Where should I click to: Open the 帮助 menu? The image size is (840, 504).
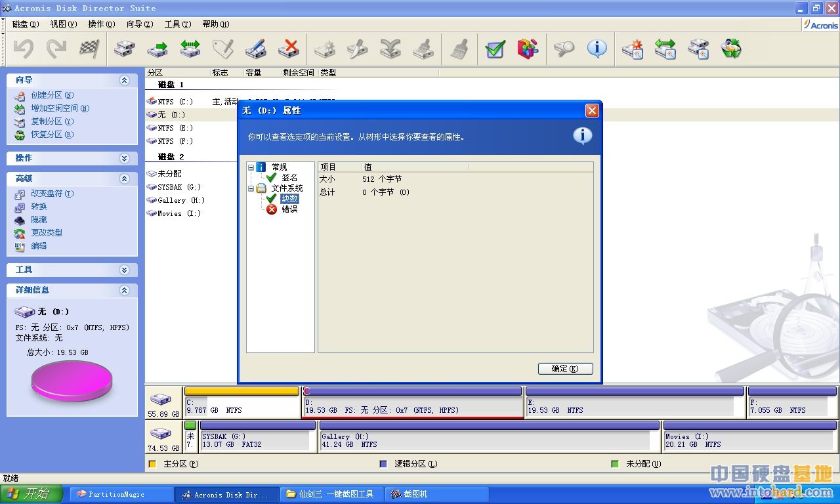pyautogui.click(x=215, y=24)
